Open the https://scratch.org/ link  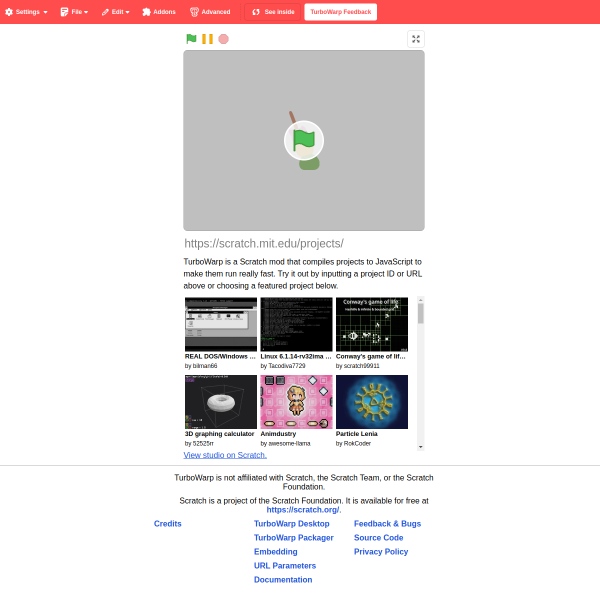point(303,510)
